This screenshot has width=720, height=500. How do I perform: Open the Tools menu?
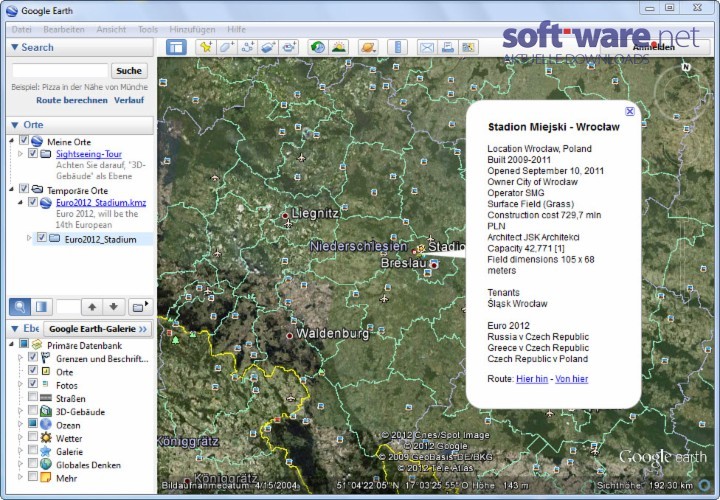click(x=148, y=29)
